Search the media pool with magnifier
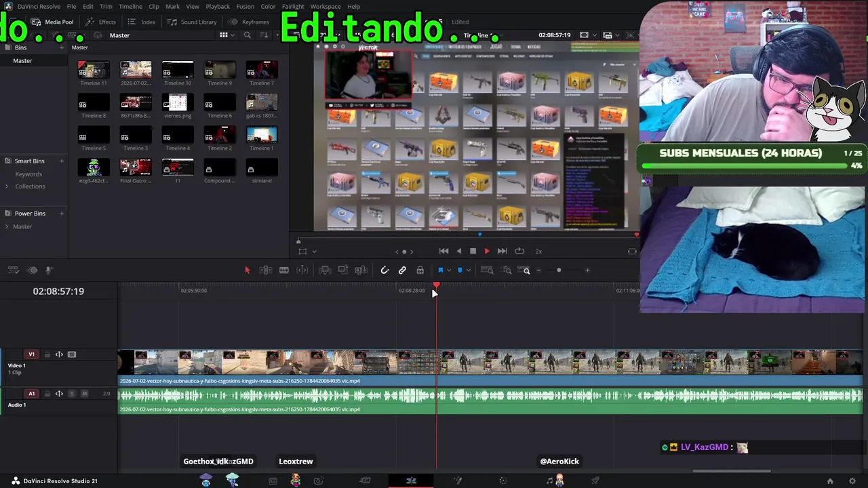Image resolution: width=868 pixels, height=488 pixels. coord(248,35)
